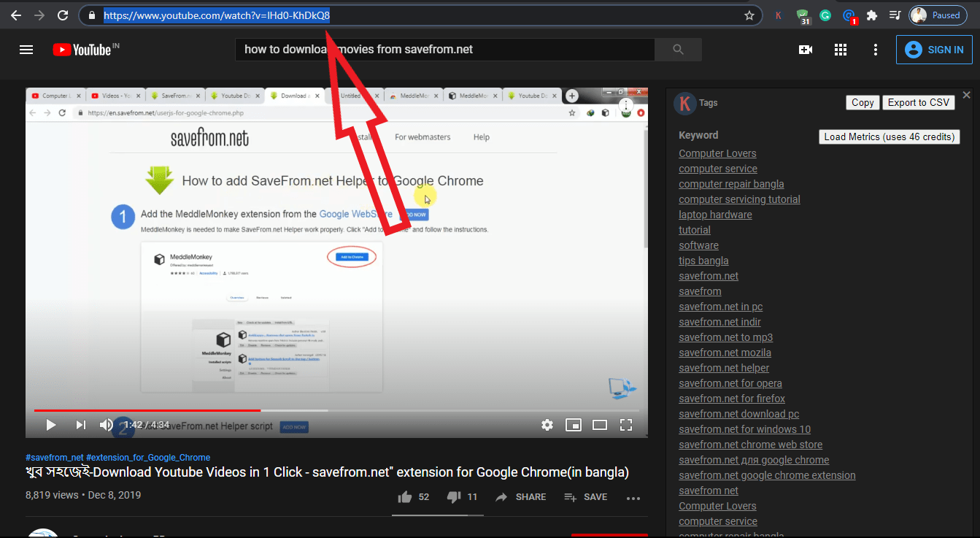Screen dimensions: 980x538
Task: Click the #extension_for_Google_Chrome hashtag
Action: (148, 458)
